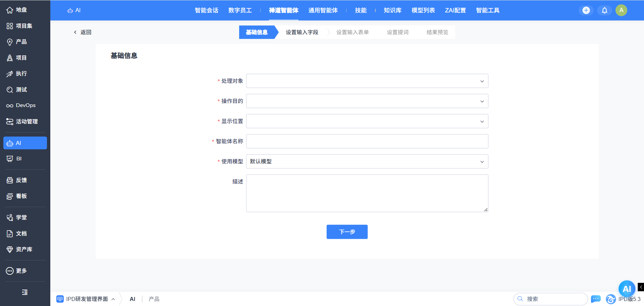
Task: Switch to the 智能会话 tab
Action: click(x=206, y=10)
